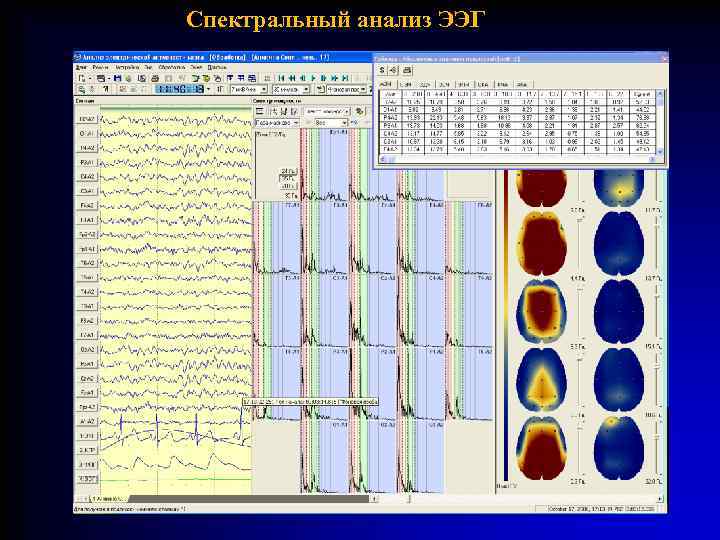The image size is (720, 540).
Task: Open the Справка menu
Action: 217,68
